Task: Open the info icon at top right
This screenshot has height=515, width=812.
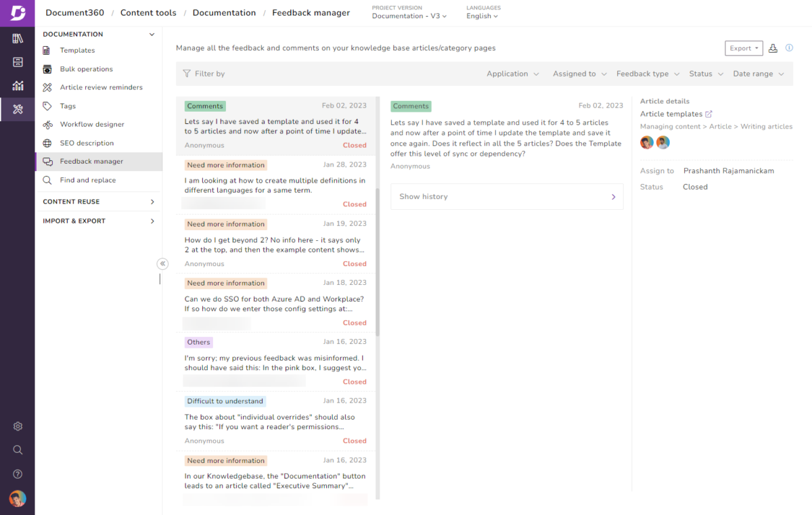Action: coord(789,48)
